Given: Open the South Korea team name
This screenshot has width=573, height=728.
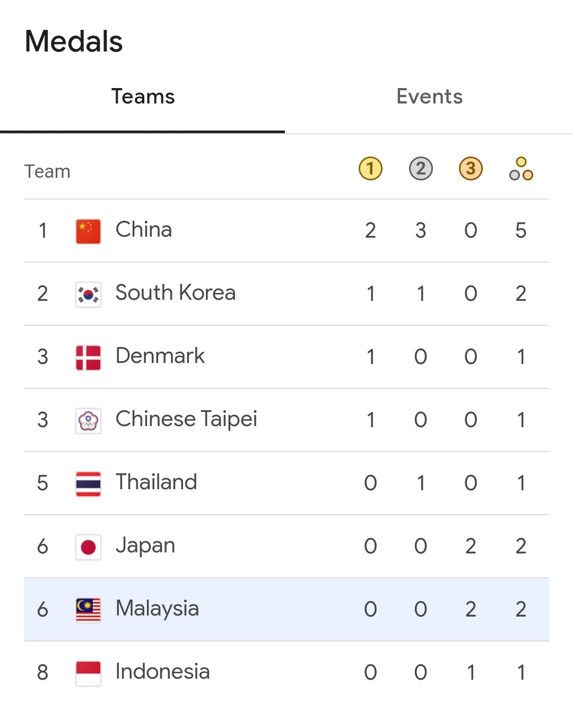Looking at the screenshot, I should coord(176,293).
